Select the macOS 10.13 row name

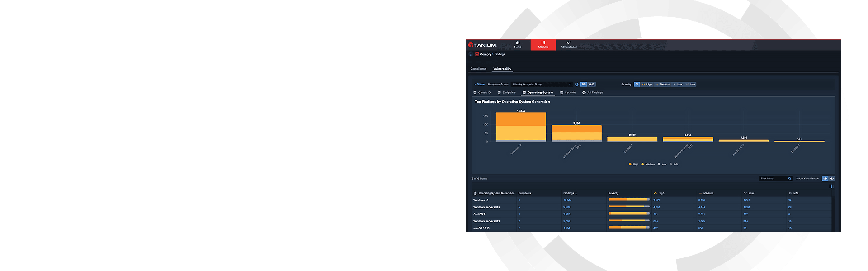pyautogui.click(x=481, y=228)
